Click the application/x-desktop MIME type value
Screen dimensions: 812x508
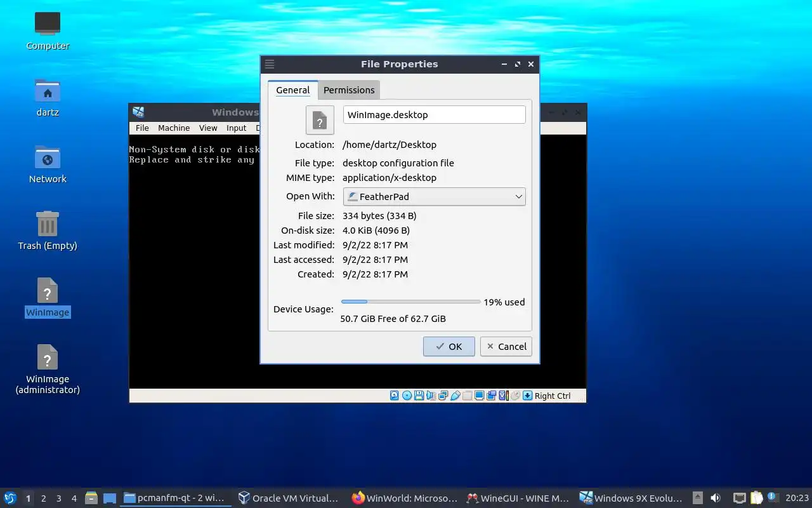(x=390, y=178)
